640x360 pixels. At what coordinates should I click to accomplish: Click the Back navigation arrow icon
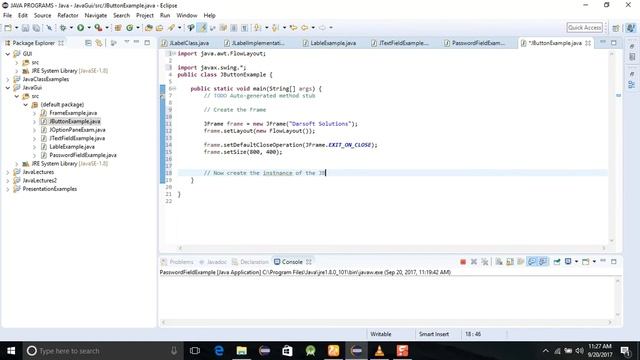(304, 28)
